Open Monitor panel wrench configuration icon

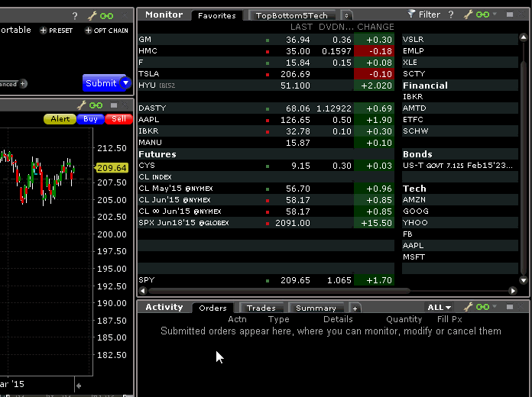pyautogui.click(x=469, y=15)
